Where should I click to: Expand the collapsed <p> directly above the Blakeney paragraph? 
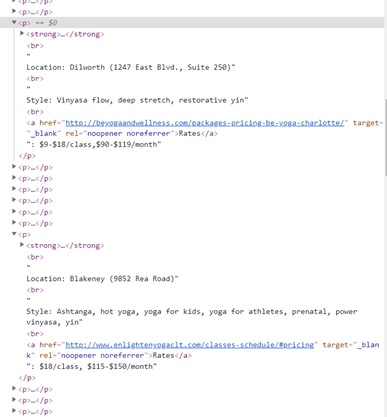coord(14,222)
